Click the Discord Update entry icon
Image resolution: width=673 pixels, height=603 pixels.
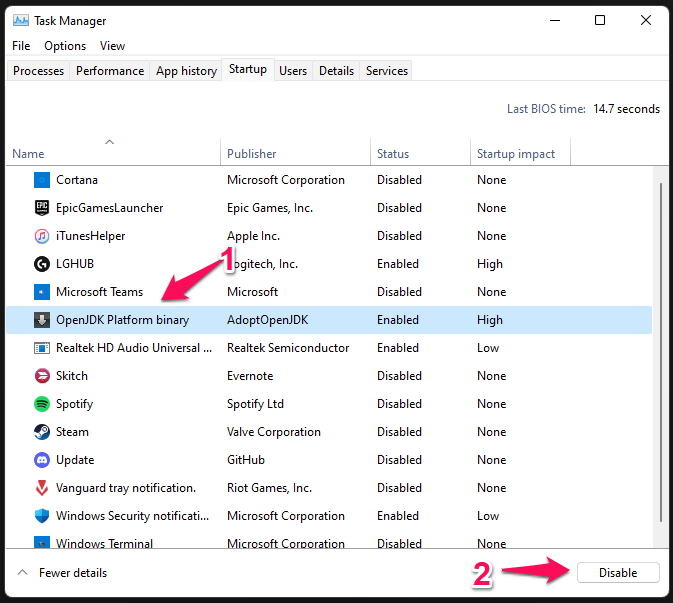42,460
